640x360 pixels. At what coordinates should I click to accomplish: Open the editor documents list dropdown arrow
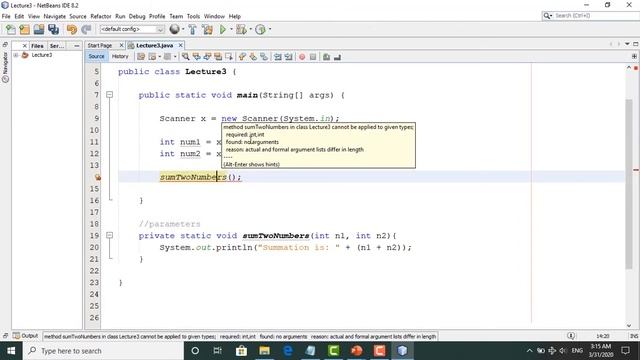tap(627, 44)
